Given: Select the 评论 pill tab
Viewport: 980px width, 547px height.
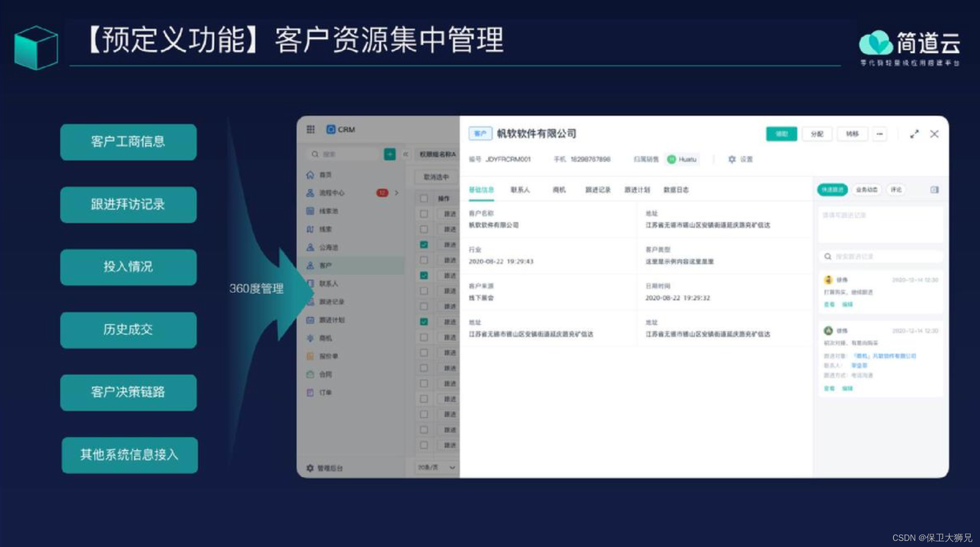Looking at the screenshot, I should 896,190.
